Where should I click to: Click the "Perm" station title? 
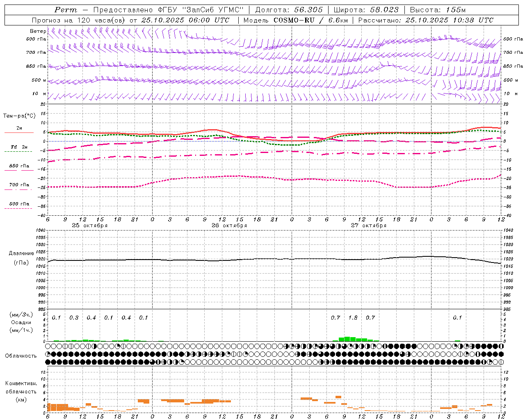coord(66,10)
